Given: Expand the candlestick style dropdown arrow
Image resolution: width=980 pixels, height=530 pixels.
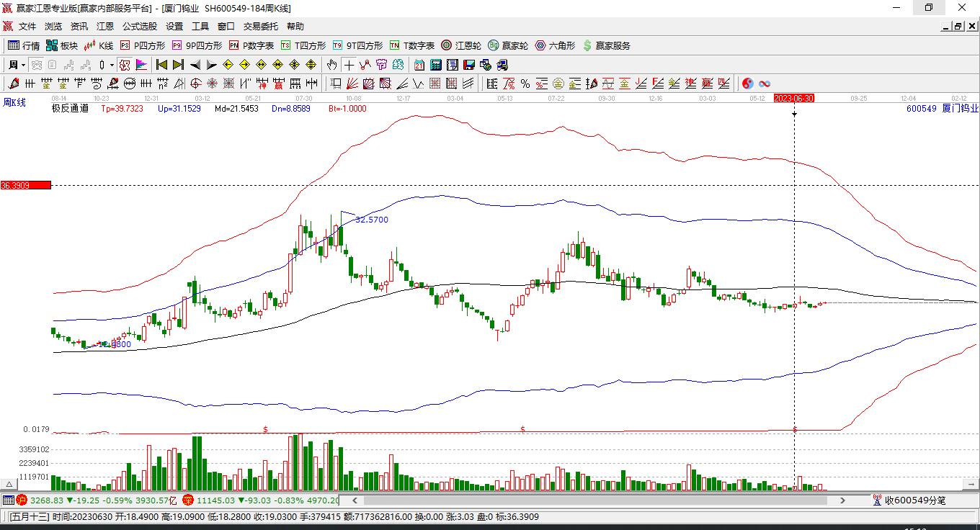Looking at the screenshot, I should [x=112, y=65].
